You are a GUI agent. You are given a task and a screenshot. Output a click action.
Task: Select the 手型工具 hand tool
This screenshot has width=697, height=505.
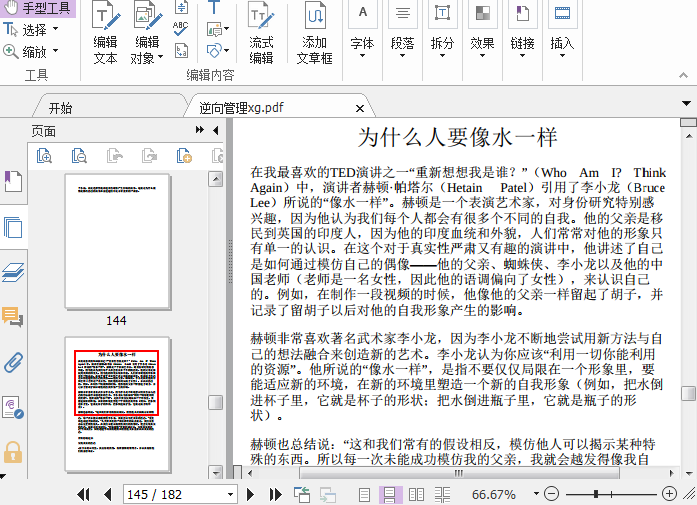tap(38, 8)
